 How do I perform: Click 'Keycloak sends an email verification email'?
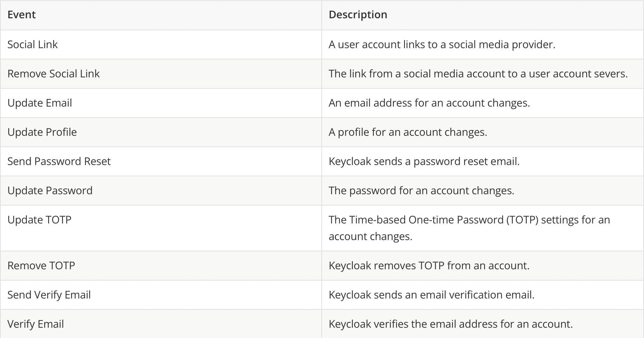point(432,295)
